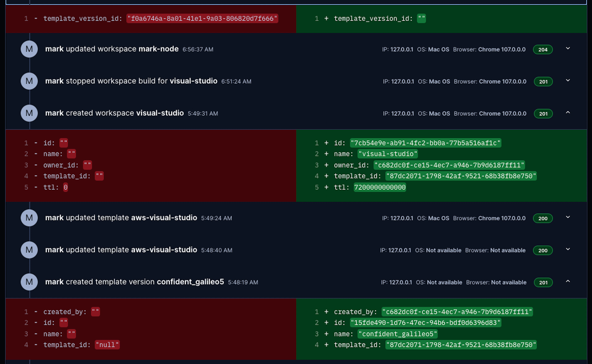Click the 200 status badge at 5:49:24 AM
Viewport: 592px width, 364px height.
click(x=543, y=218)
